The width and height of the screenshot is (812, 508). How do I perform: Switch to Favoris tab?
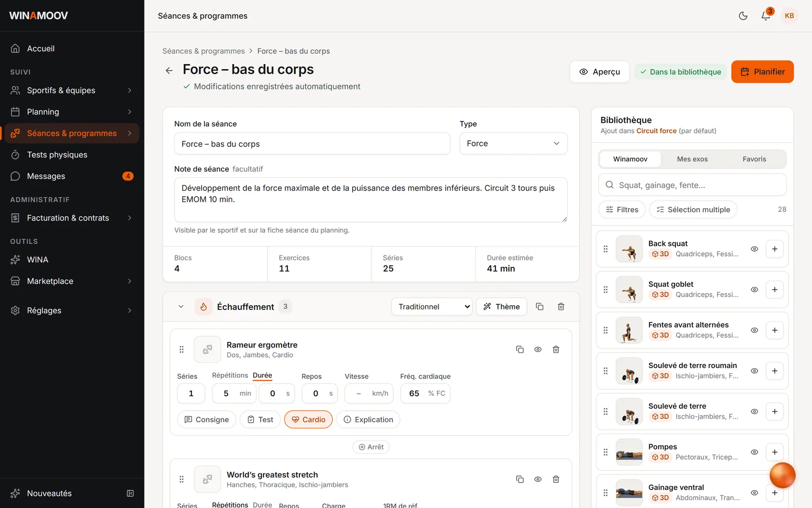tap(754, 159)
